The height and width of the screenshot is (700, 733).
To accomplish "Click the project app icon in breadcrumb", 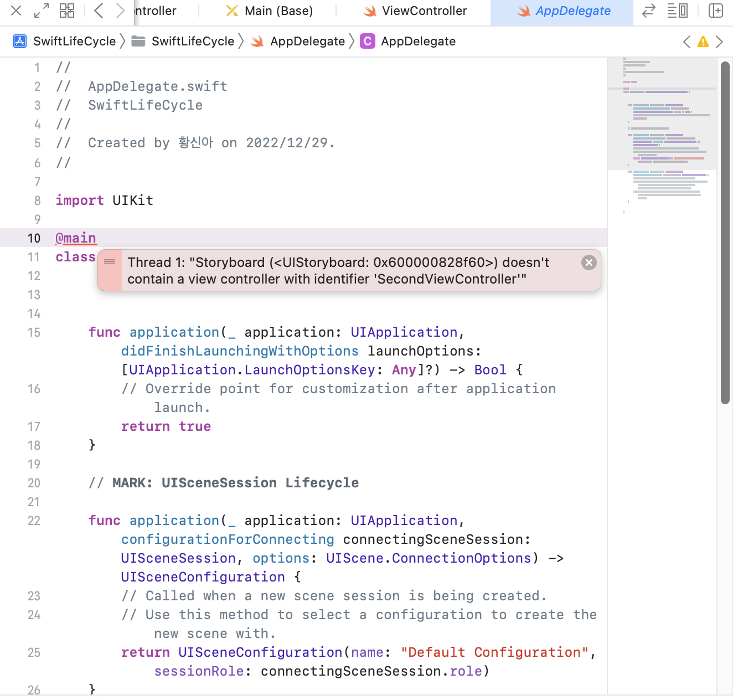I will [20, 42].
